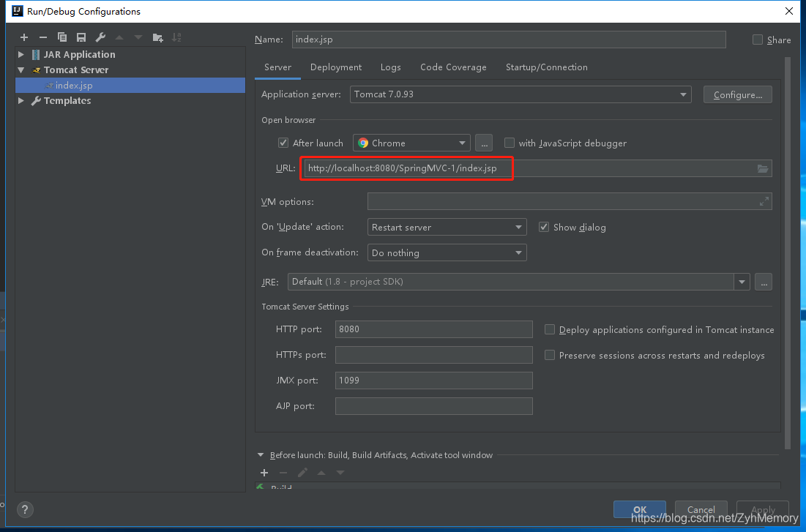Click the empty HTTPs port field
806x532 pixels.
pos(434,355)
